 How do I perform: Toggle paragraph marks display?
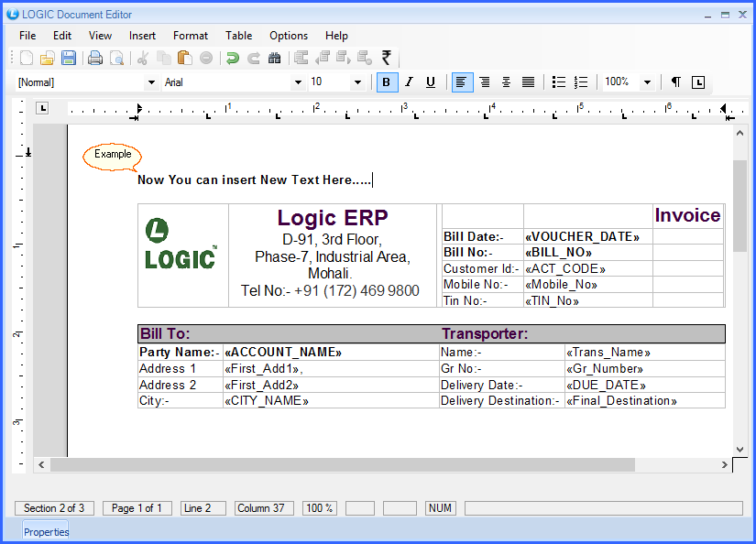tap(676, 82)
